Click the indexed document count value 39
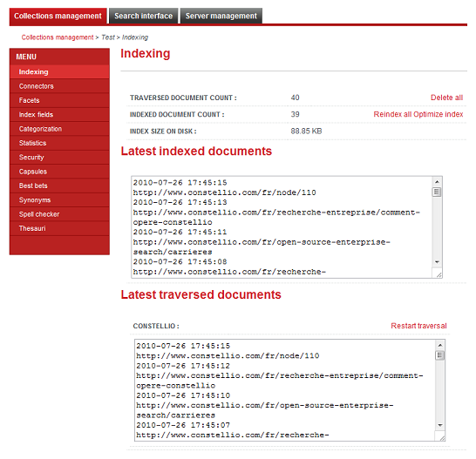The width and height of the screenshot is (476, 459). coord(295,114)
